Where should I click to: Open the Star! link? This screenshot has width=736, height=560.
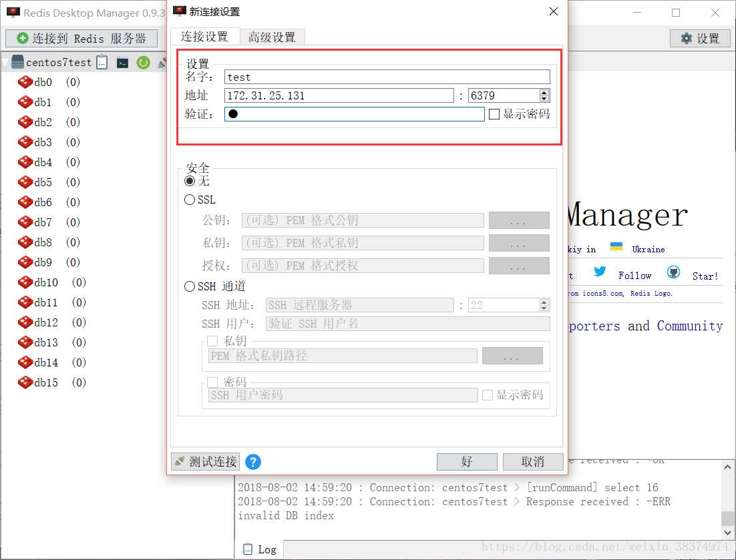coord(705,276)
